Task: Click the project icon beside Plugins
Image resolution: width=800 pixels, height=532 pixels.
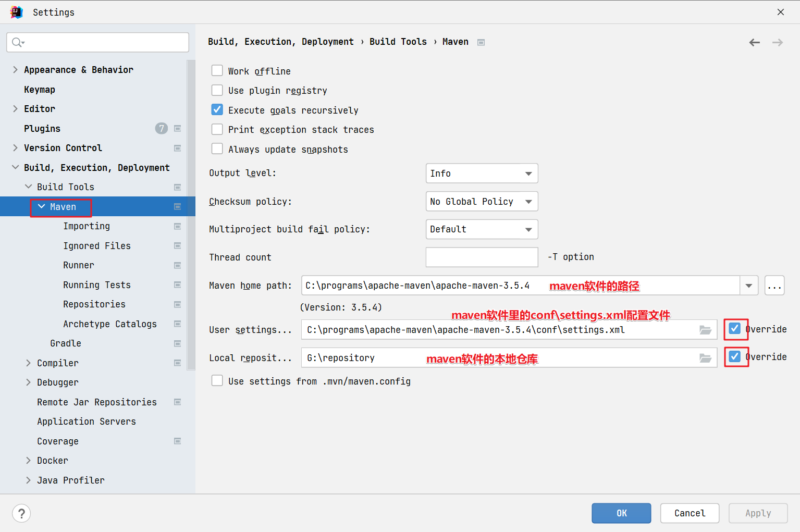Action: (x=177, y=128)
